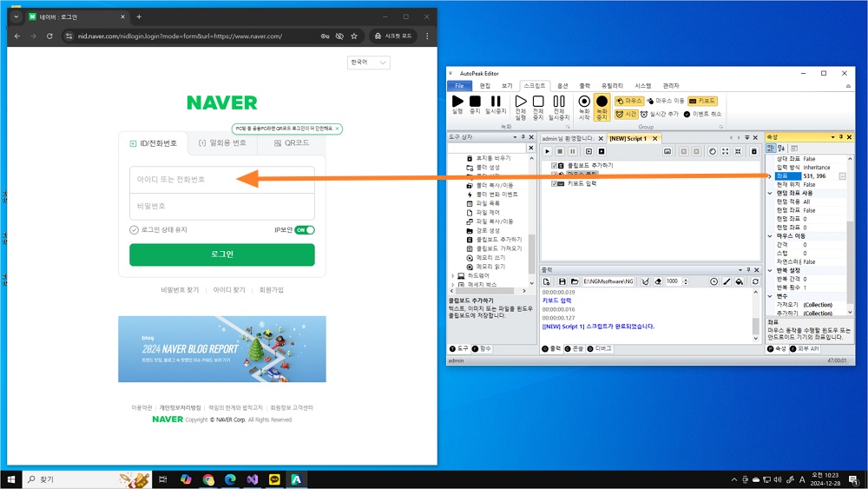Toggle the IP보안 ON switch

(305, 230)
